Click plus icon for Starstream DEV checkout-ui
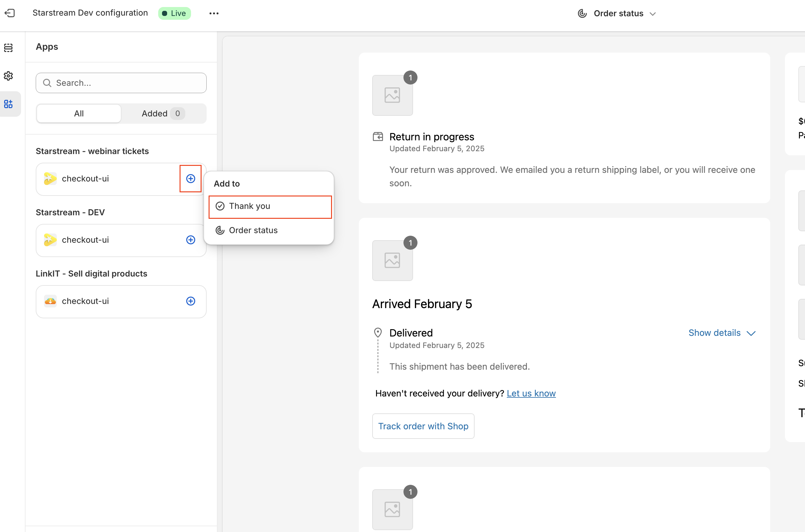 (x=191, y=240)
